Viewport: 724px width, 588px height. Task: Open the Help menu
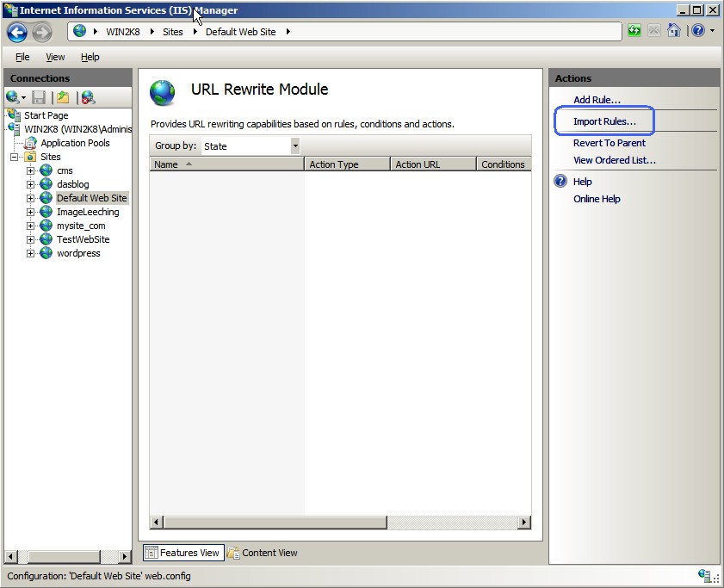point(90,57)
